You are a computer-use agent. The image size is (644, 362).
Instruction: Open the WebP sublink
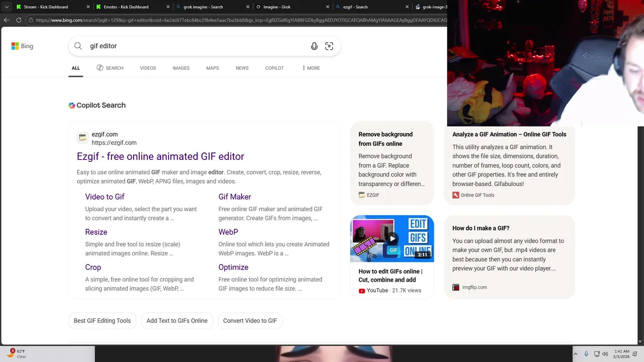(228, 232)
